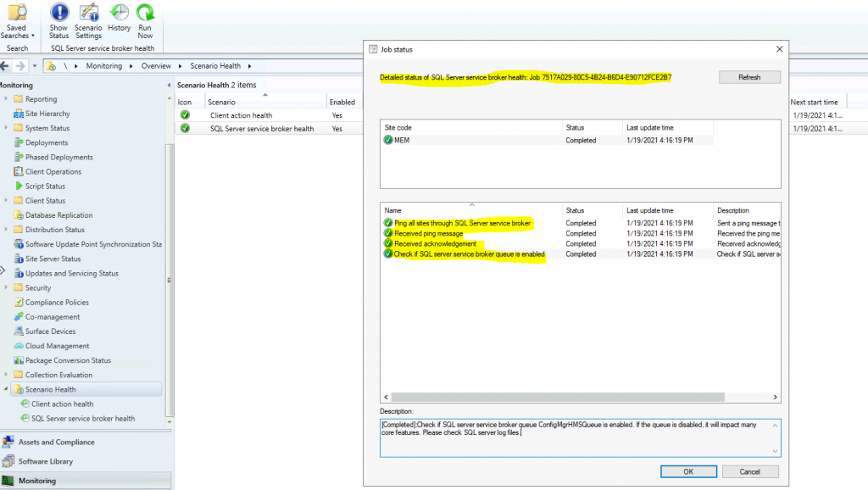The image size is (868, 490).
Task: Select the Deployments node icon
Action: (x=19, y=142)
